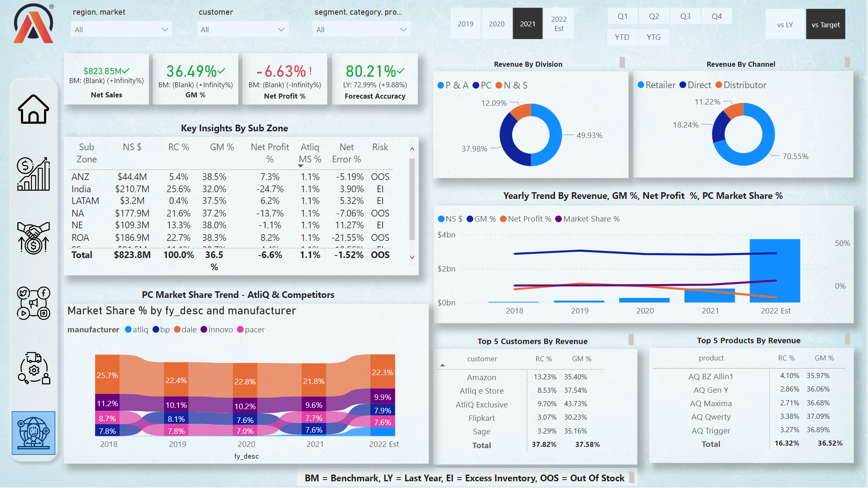Open the Home page icon
The height and width of the screenshot is (488, 868).
[33, 110]
